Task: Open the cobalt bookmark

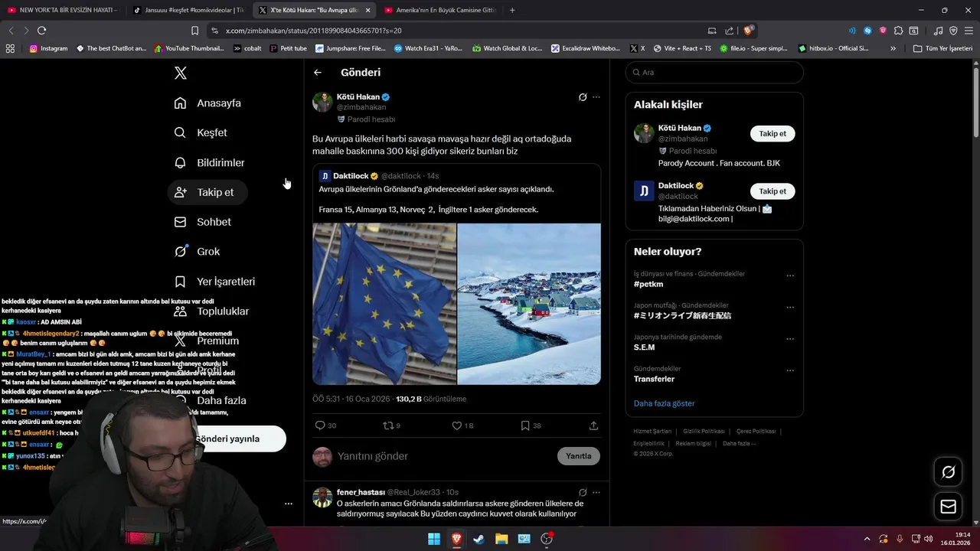Action: 247,48
